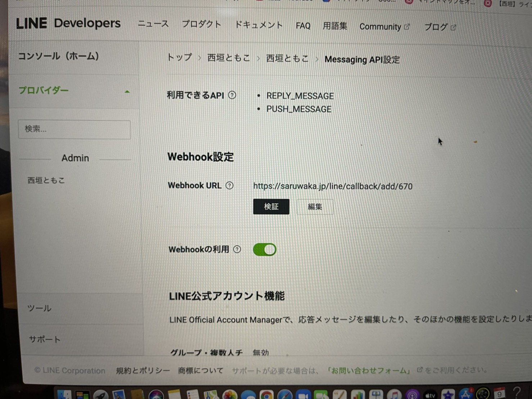The height and width of the screenshot is (399, 532).
Task: Open the 【西垣】 bookmark in the browser bar
Action: [508, 4]
